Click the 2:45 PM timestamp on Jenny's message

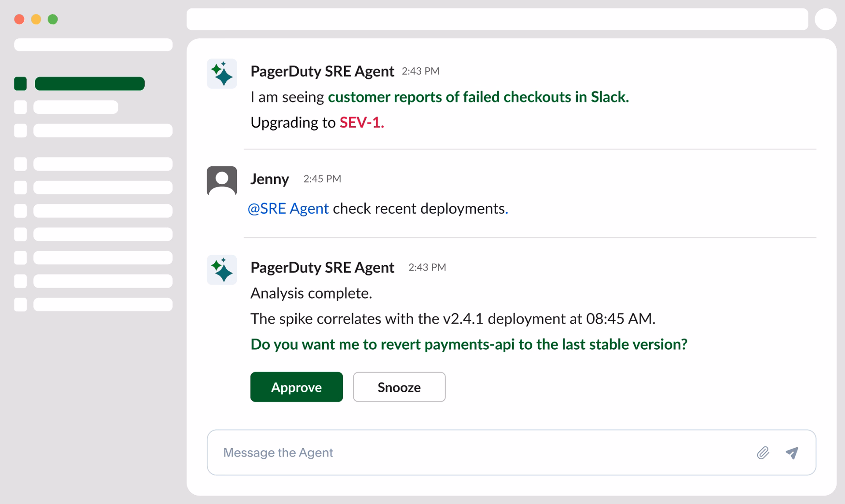[x=322, y=179]
